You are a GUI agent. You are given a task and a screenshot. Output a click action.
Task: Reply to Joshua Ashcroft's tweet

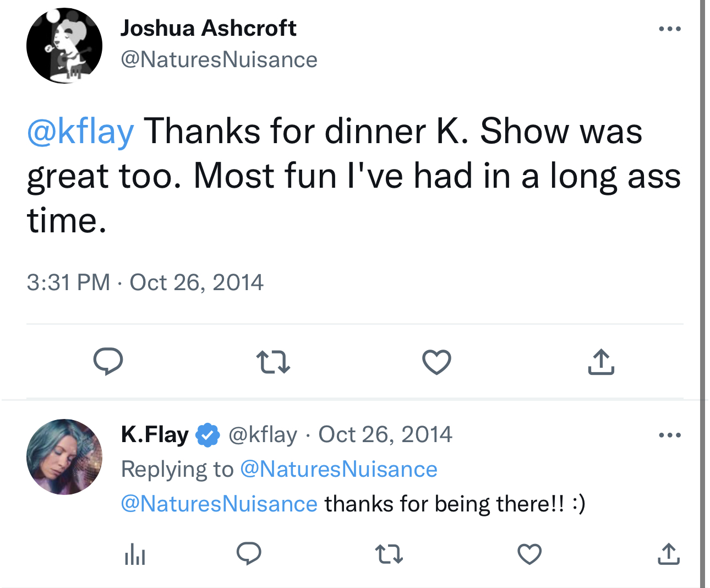pos(108,362)
